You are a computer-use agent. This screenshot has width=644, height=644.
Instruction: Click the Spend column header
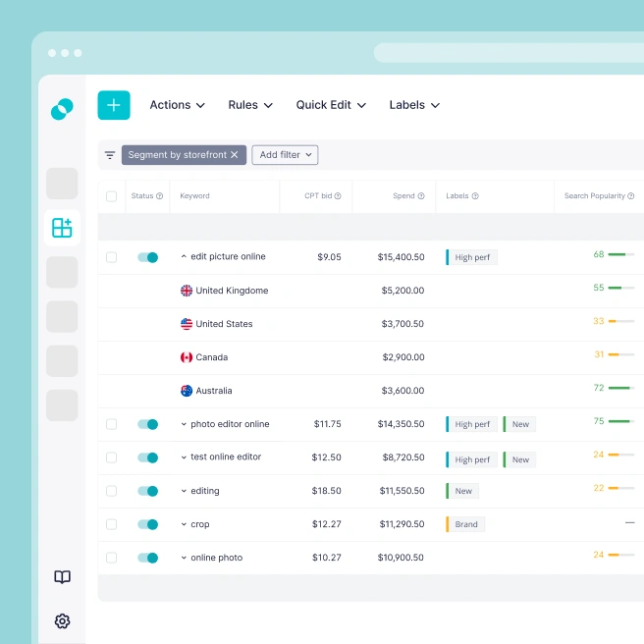(403, 196)
